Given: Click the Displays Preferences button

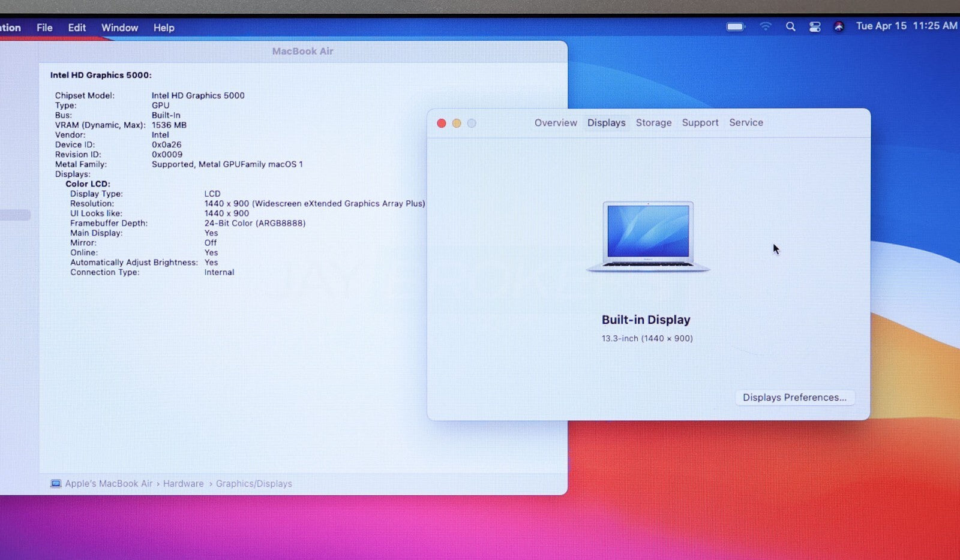Looking at the screenshot, I should click(794, 398).
